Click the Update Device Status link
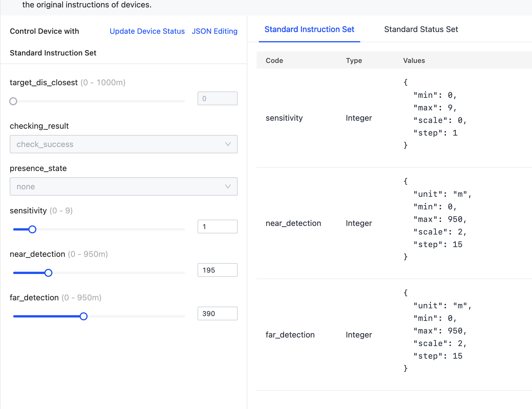Image resolution: width=532 pixels, height=409 pixels. click(x=147, y=31)
